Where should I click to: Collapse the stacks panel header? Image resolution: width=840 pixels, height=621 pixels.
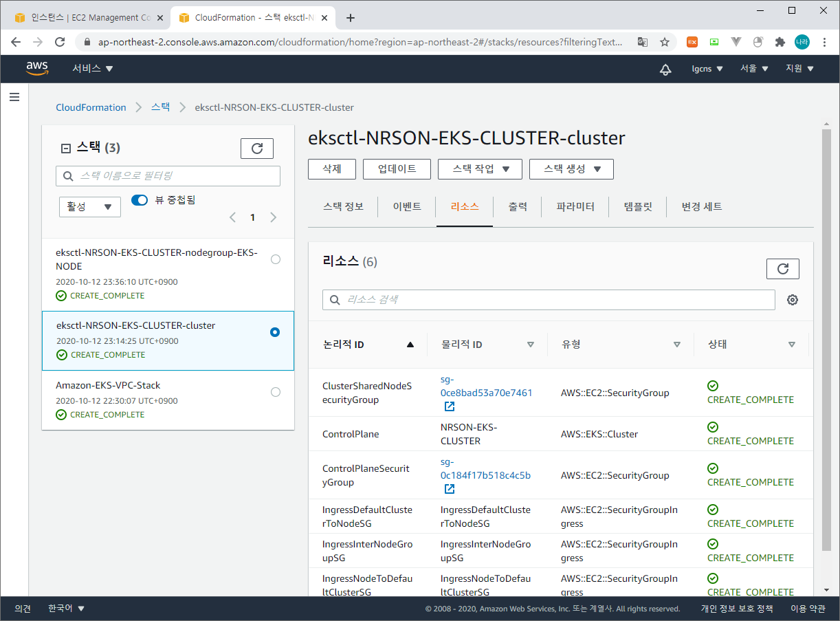[66, 148]
